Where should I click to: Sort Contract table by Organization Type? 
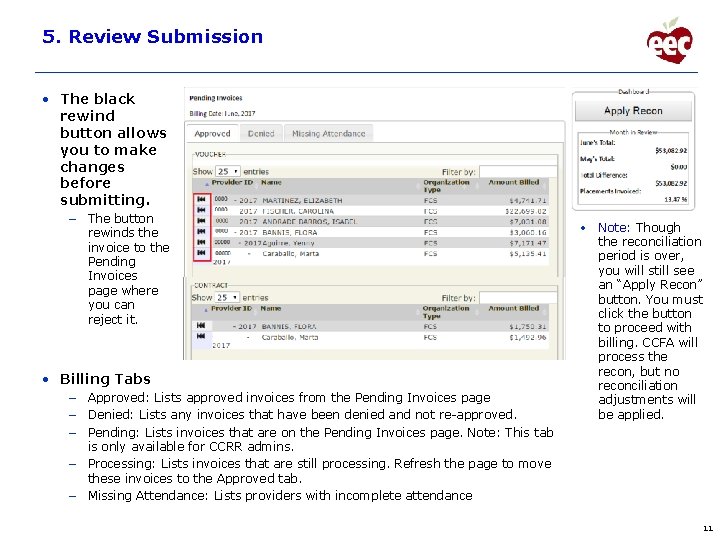click(445, 312)
